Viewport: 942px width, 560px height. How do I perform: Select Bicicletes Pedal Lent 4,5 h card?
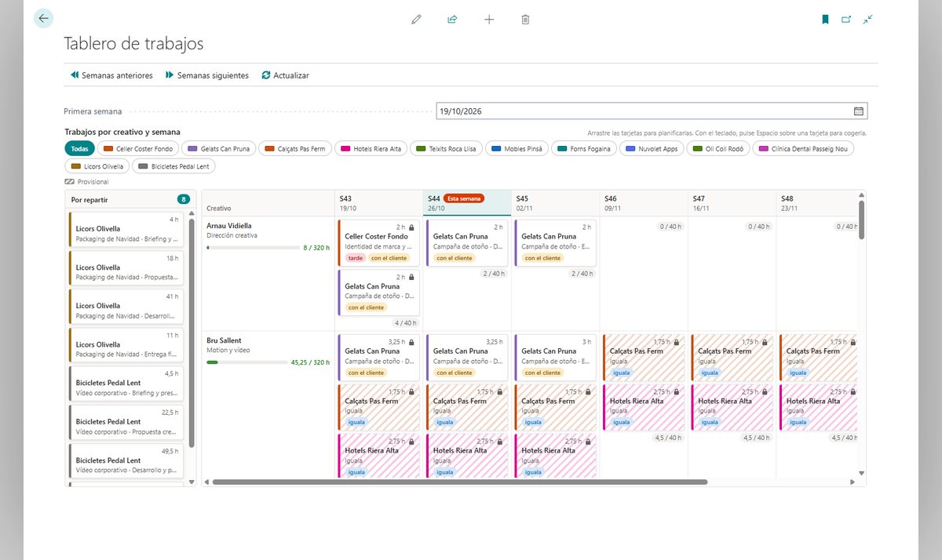click(x=126, y=384)
